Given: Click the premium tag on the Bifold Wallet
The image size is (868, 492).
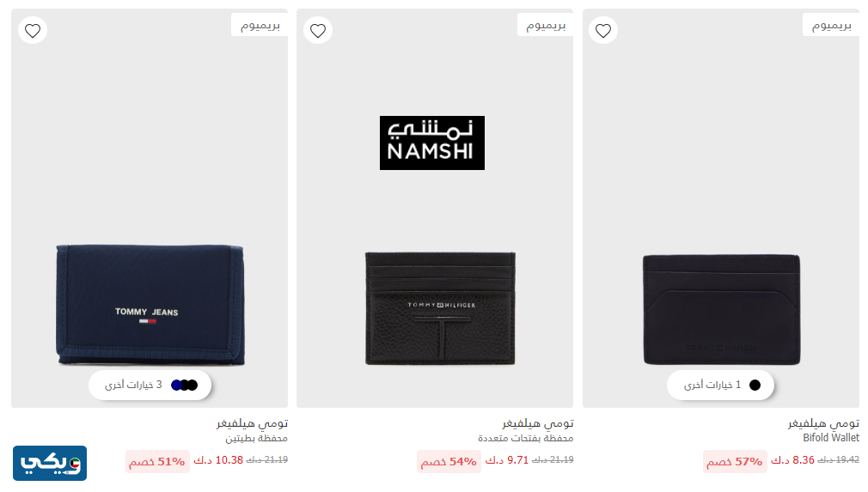Looking at the screenshot, I should [831, 26].
